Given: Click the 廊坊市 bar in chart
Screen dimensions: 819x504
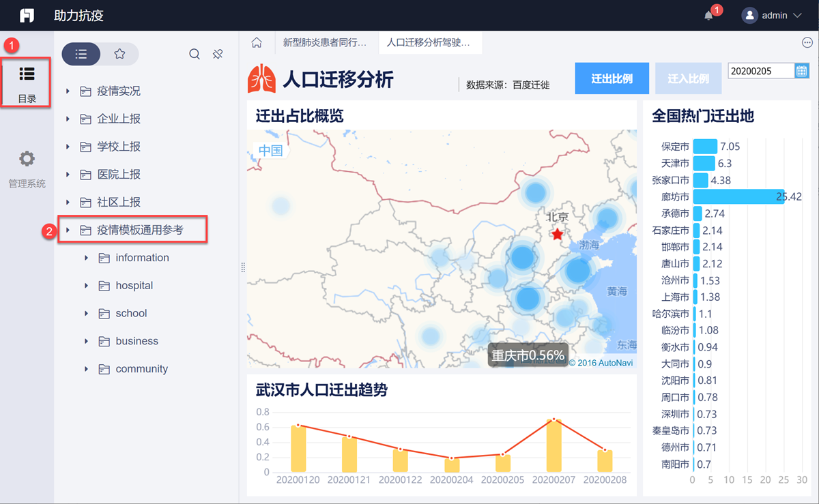Looking at the screenshot, I should click(737, 197).
